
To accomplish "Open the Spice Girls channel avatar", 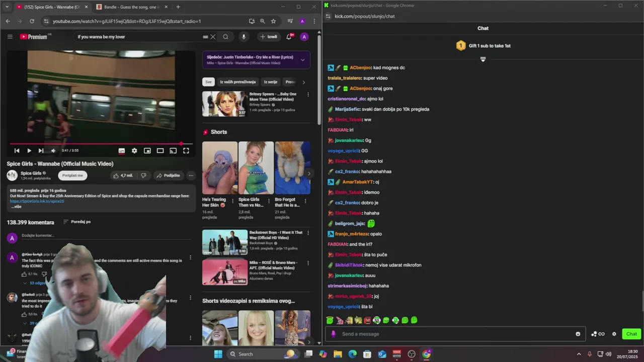I will [x=12, y=175].
